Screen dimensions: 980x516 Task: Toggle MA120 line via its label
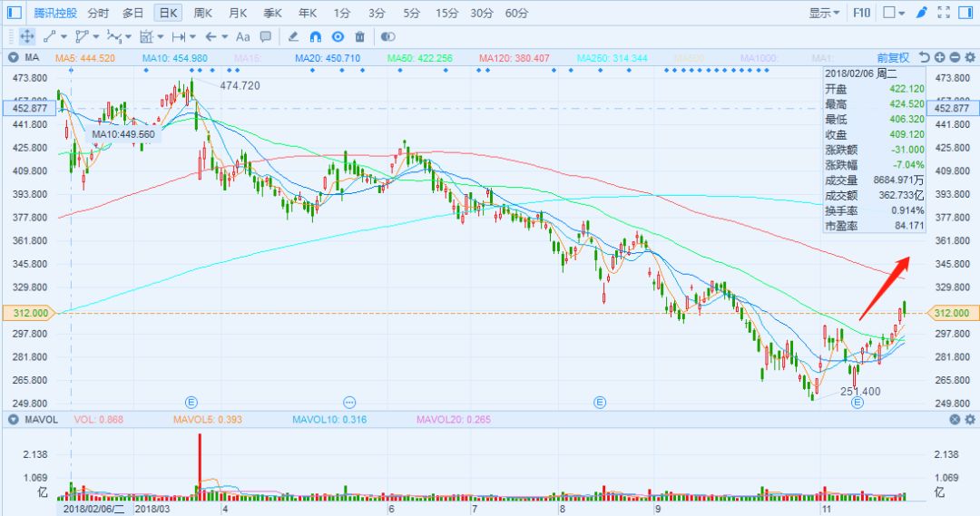[x=514, y=58]
